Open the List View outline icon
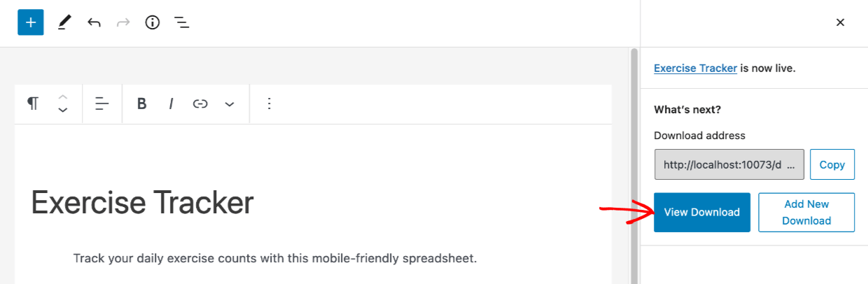This screenshot has width=868, height=284. pyautogui.click(x=182, y=22)
